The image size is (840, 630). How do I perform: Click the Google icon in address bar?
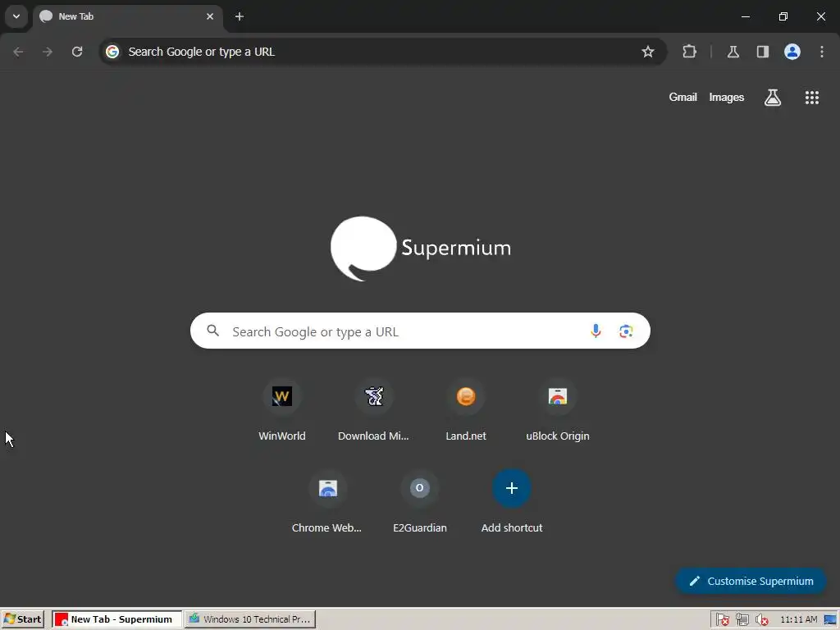(112, 52)
